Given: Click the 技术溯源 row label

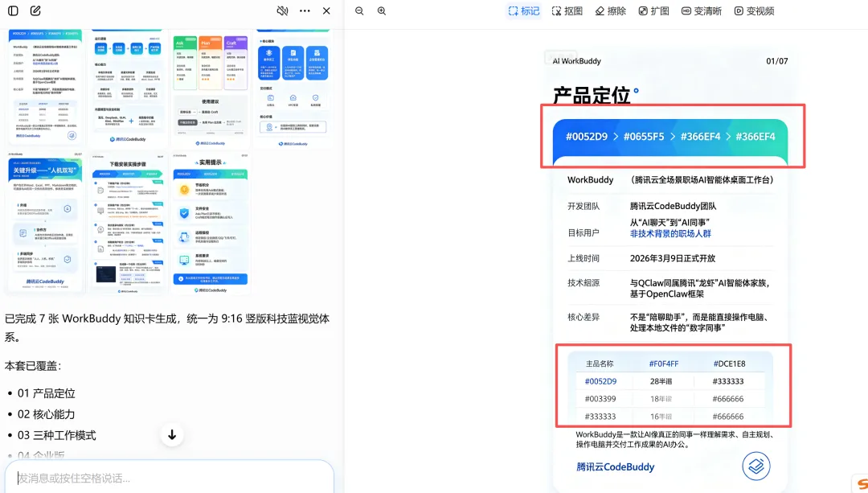Looking at the screenshot, I should click(583, 283).
